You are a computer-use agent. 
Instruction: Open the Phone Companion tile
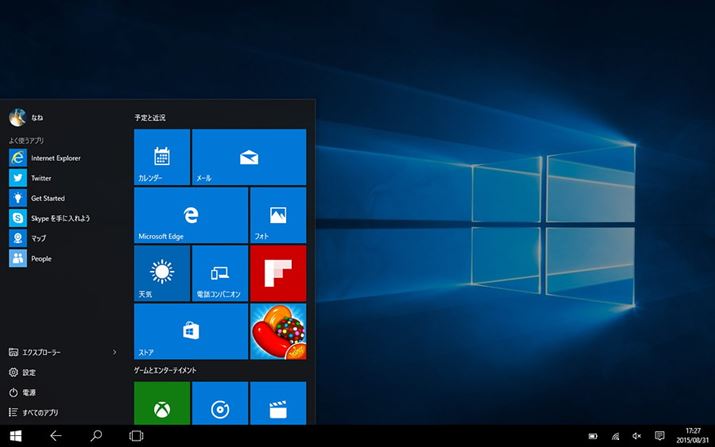219,273
